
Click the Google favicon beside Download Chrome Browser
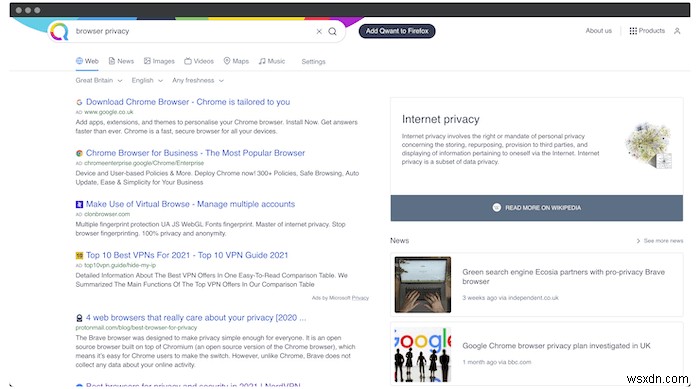79,102
